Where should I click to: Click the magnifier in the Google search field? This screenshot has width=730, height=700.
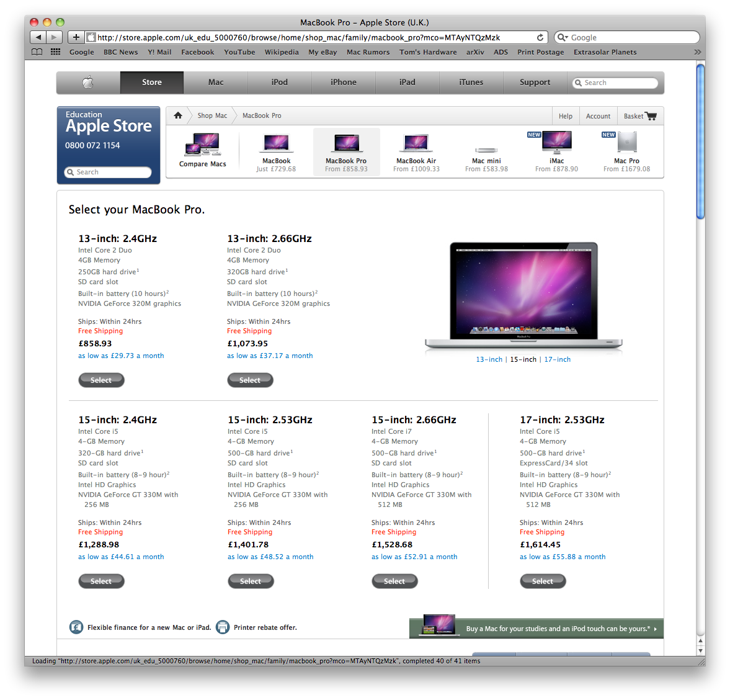(x=563, y=37)
